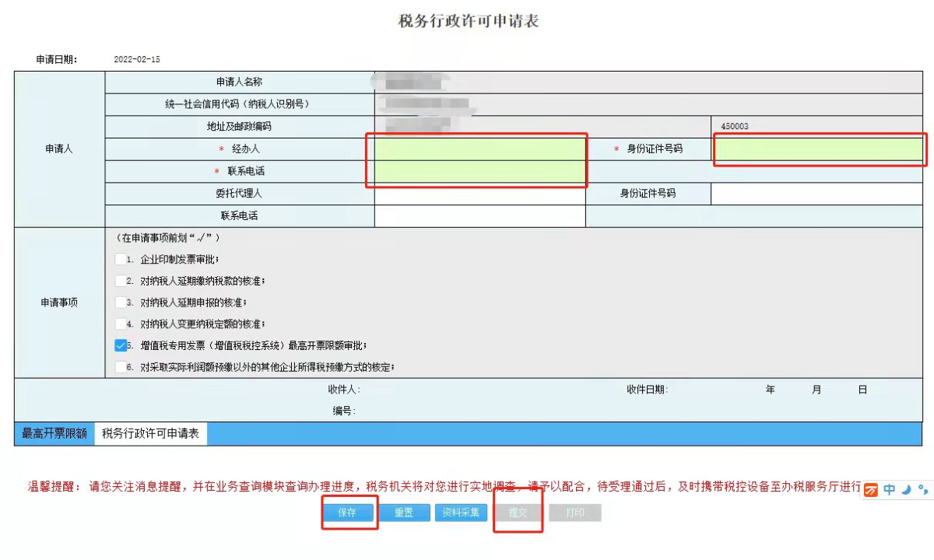The image size is (934, 560).
Task: Click the 经办人 input field
Action: click(x=479, y=149)
